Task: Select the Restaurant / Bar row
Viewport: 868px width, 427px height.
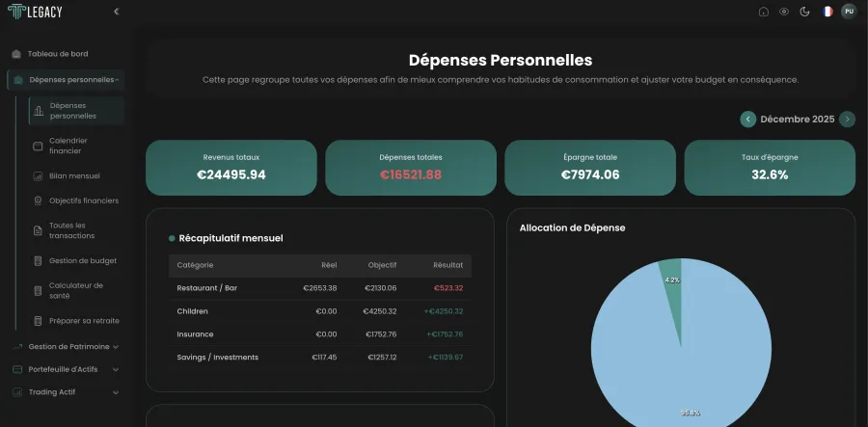Action: pos(320,288)
